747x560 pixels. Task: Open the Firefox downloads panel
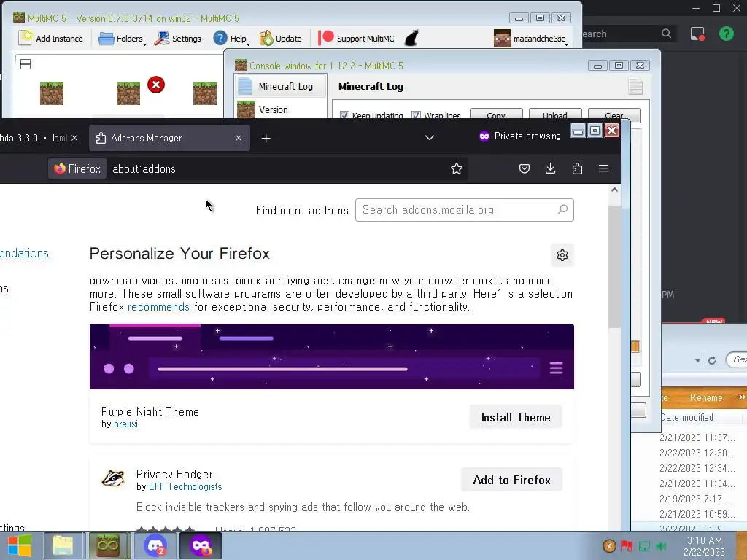[550, 168]
